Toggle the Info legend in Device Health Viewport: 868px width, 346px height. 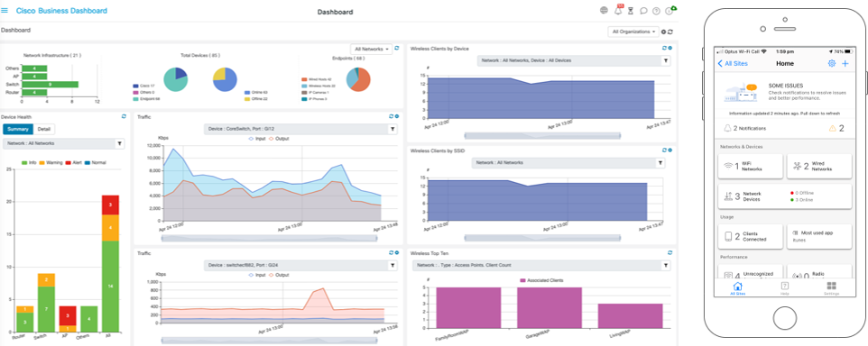tap(30, 162)
